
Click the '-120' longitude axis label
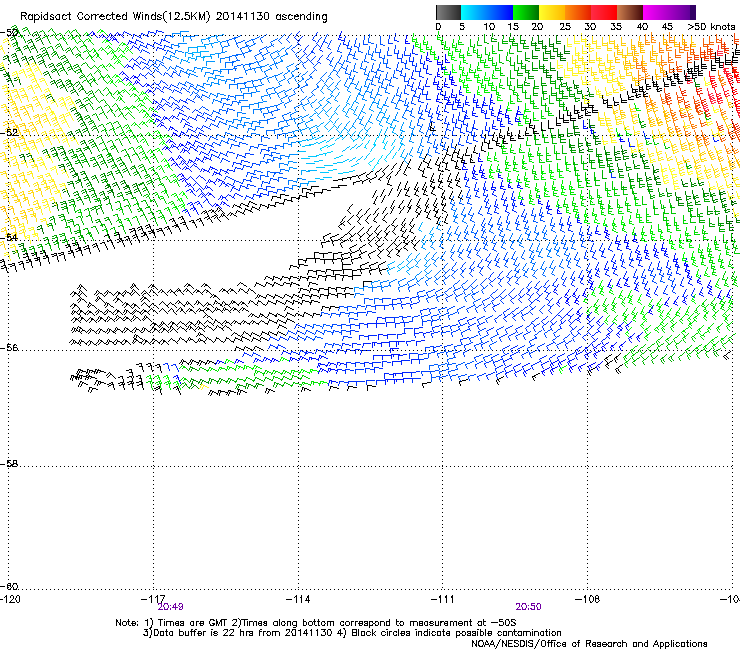[x=10, y=599]
